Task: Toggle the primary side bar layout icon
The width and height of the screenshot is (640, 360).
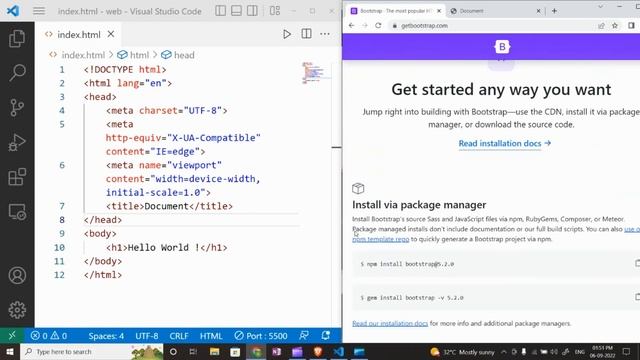Action: click(x=220, y=11)
